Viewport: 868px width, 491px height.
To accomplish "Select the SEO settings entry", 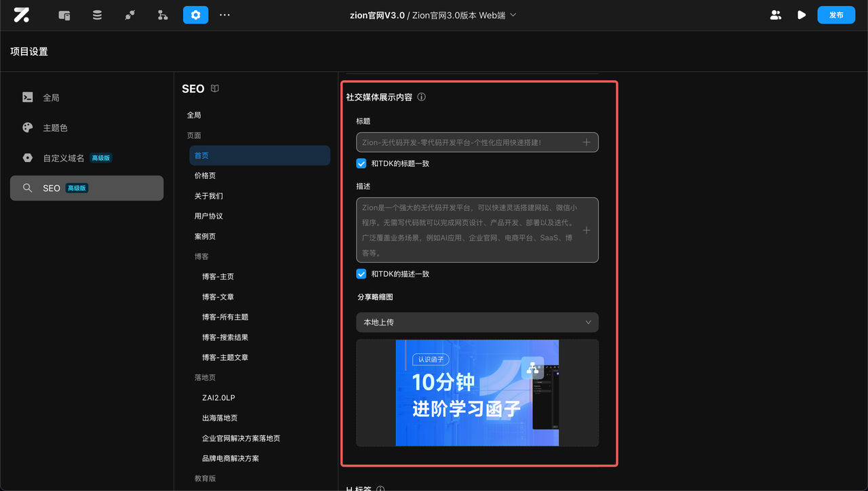I will 87,188.
